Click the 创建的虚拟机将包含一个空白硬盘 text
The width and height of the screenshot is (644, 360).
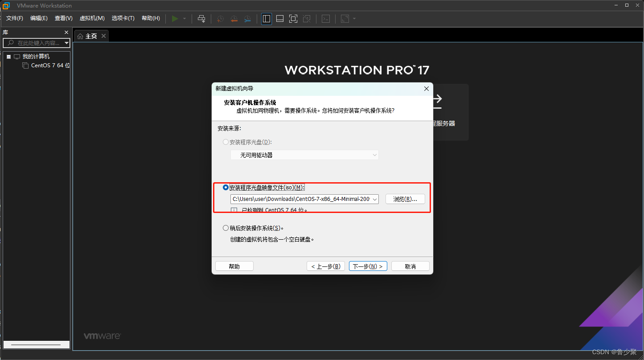272,240
